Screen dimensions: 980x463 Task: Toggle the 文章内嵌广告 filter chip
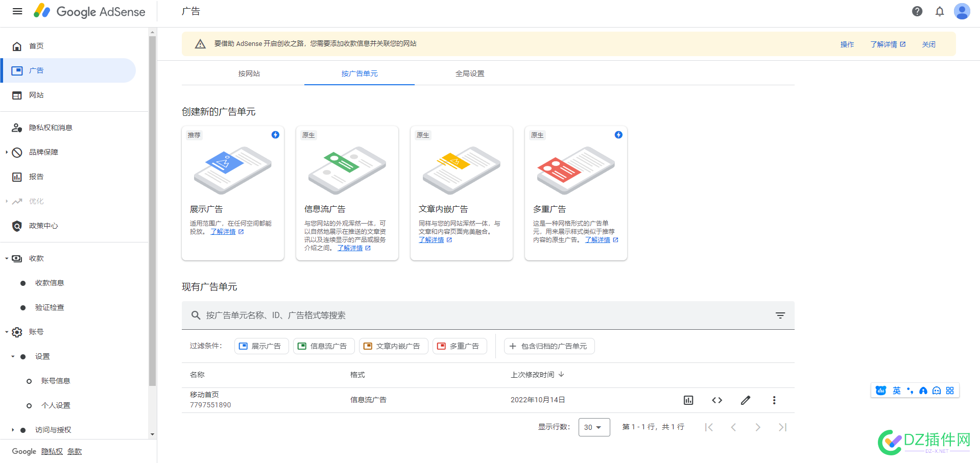coord(393,346)
